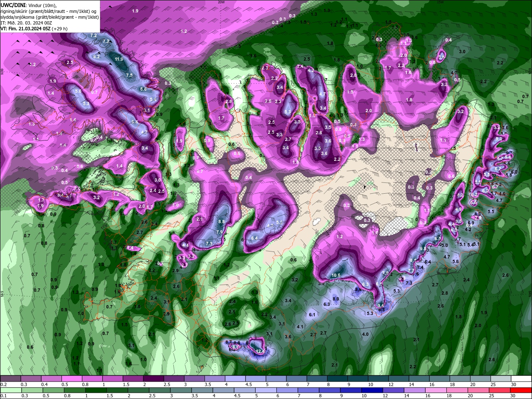Click the 10.6 precipitation value on the map
532x399 pixels.
(336, 275)
